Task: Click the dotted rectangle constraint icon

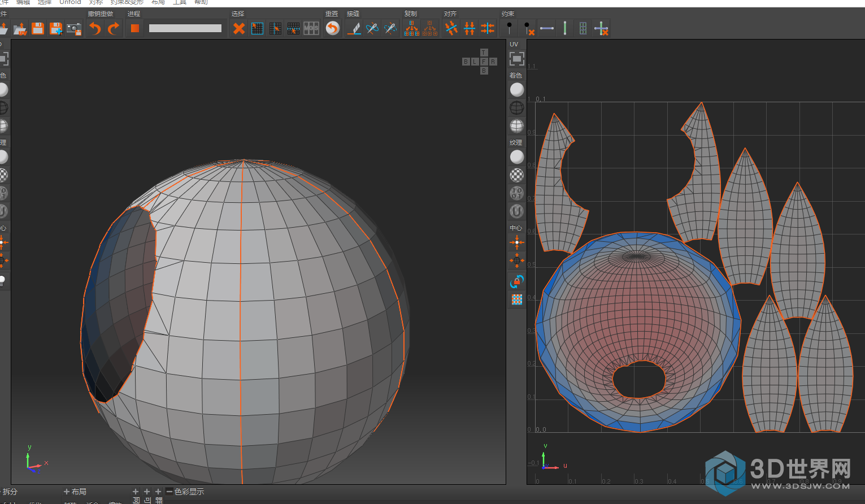Action: 583,28
